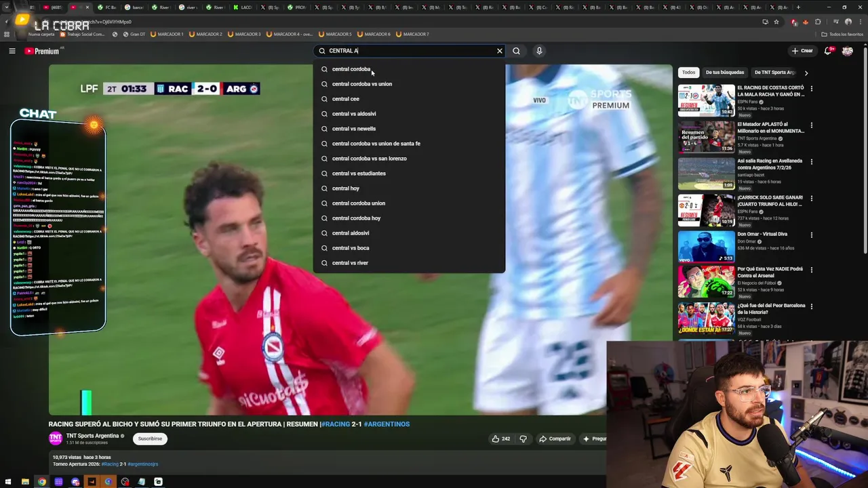Open options menu for 'Qué fue del Peor Barcelona' video

coord(811,306)
